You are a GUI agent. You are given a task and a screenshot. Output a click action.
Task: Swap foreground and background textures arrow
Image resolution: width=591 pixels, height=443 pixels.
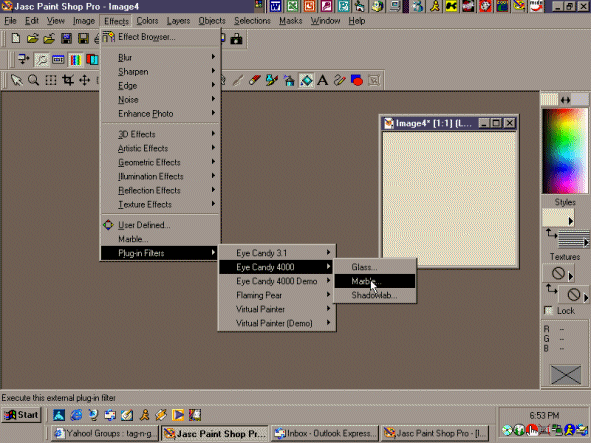[551, 289]
